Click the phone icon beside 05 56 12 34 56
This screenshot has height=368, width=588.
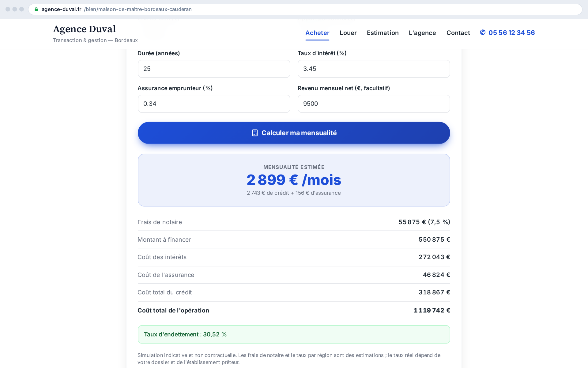point(483,33)
